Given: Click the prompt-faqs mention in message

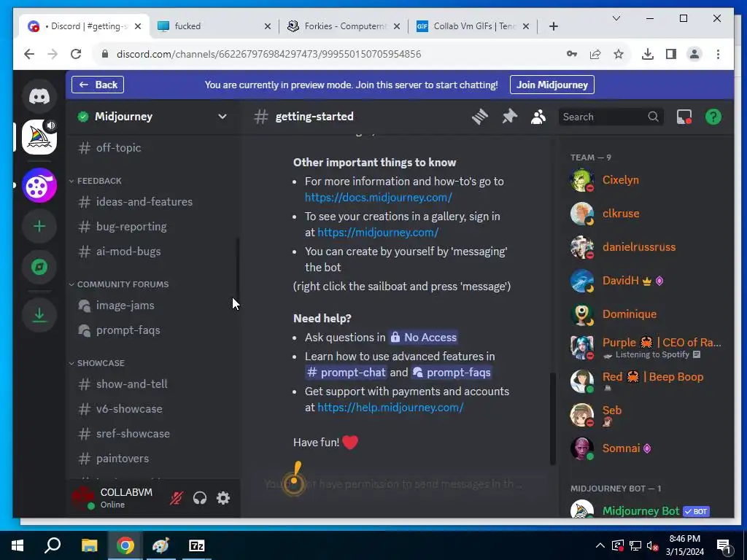Looking at the screenshot, I should (451, 373).
